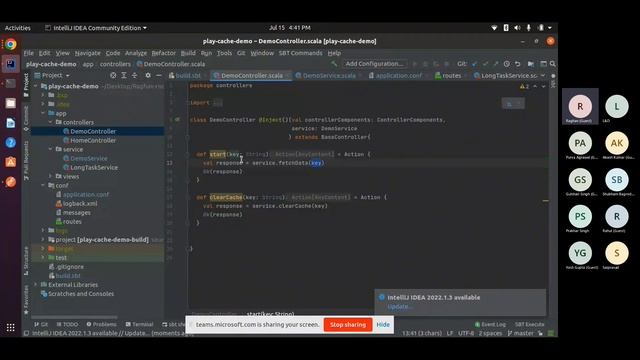This screenshot has width=640, height=360.
Task: Open the TODO tool window
Action: (x=67, y=324)
